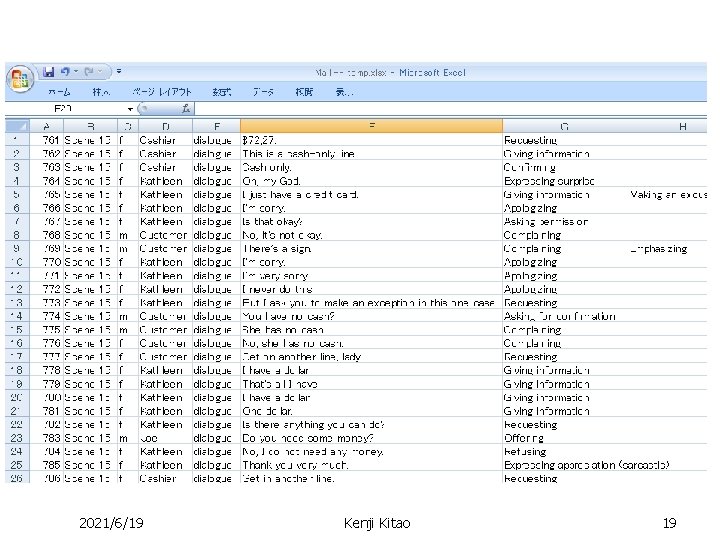Select highlighted column F header
Image resolution: width=720 pixels, height=540 pixels.
[371, 126]
